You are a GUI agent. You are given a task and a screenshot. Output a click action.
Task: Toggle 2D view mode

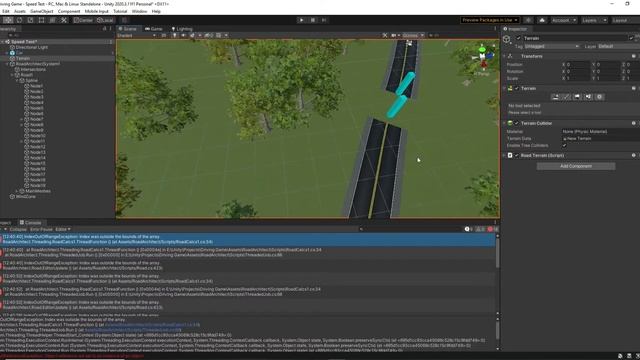[164, 36]
